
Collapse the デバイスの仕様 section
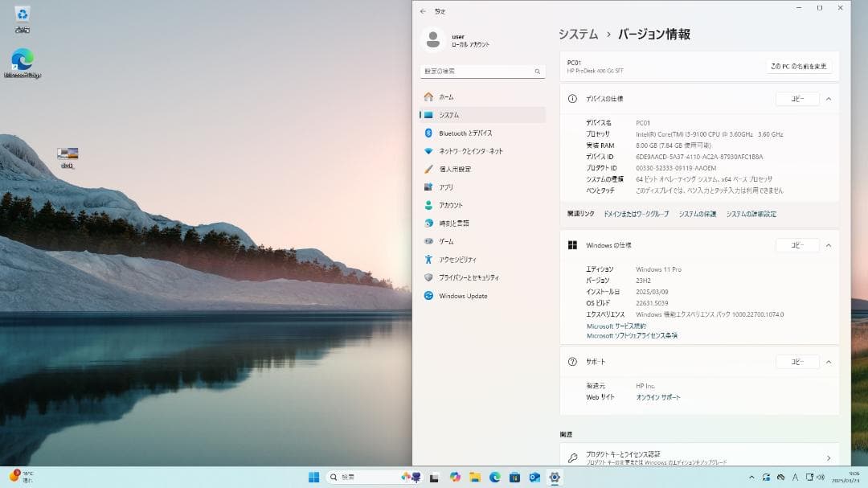pos(829,98)
